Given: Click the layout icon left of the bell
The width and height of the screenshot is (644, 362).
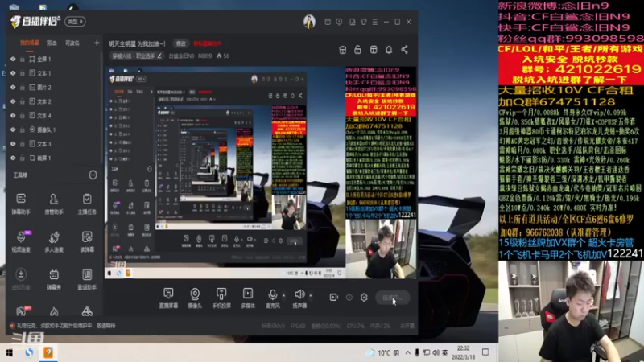Looking at the screenshot, I should pyautogui.click(x=374, y=50).
